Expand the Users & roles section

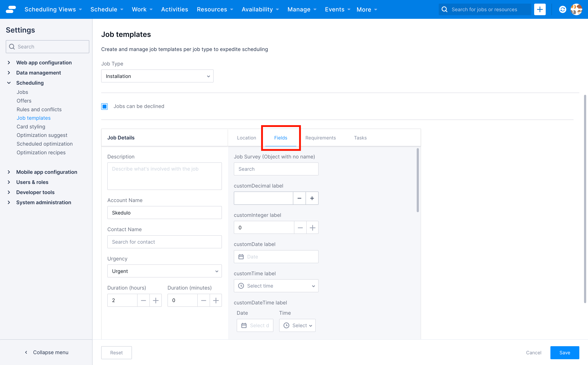coord(32,182)
